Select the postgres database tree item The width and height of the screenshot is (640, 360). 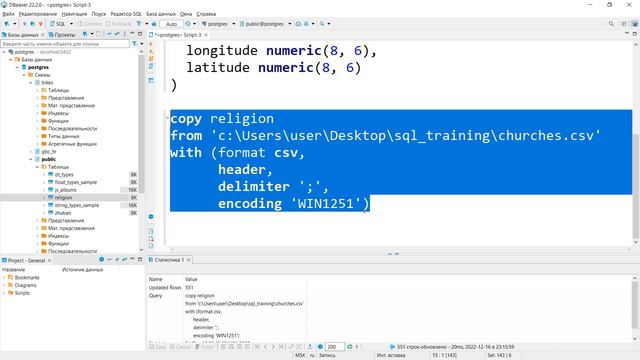pyautogui.click(x=38, y=67)
